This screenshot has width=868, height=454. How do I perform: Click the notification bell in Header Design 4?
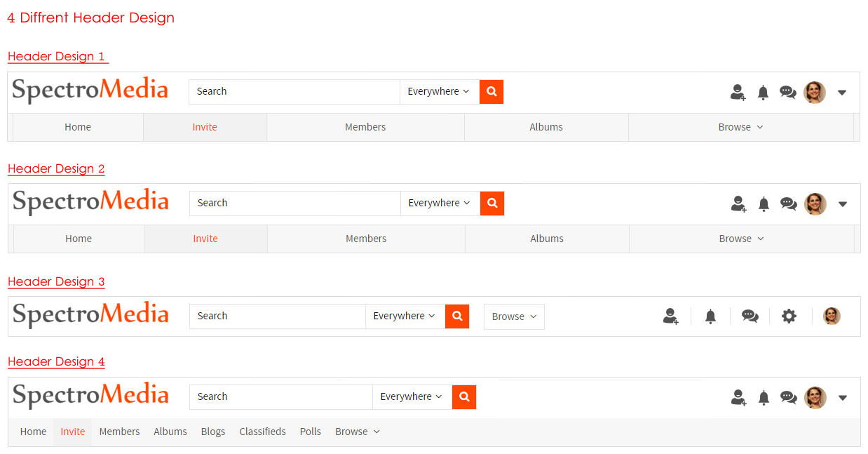click(764, 398)
